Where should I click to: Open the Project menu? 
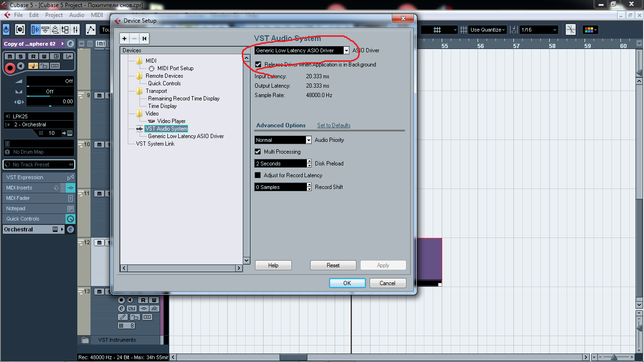pos(54,15)
